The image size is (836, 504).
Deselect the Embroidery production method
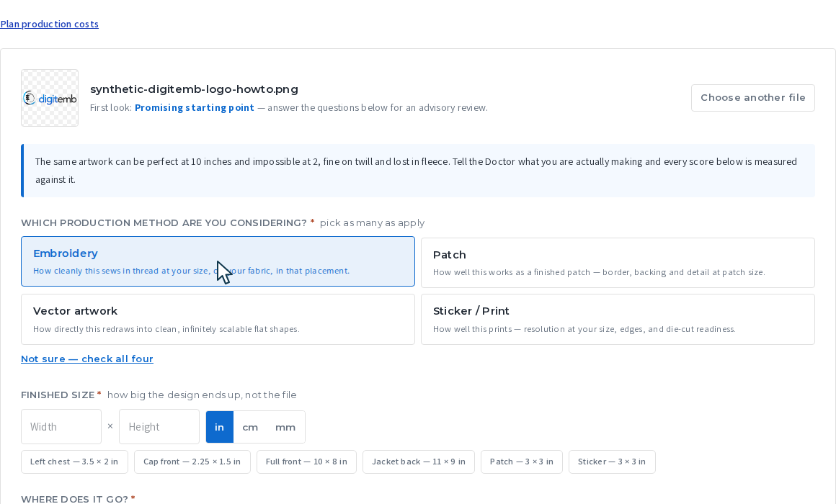tap(218, 261)
